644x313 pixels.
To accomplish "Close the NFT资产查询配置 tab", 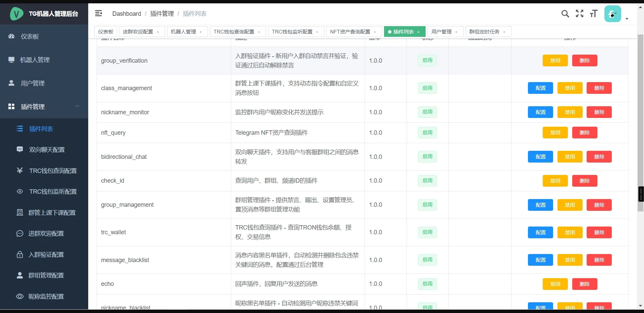I will pyautogui.click(x=375, y=32).
